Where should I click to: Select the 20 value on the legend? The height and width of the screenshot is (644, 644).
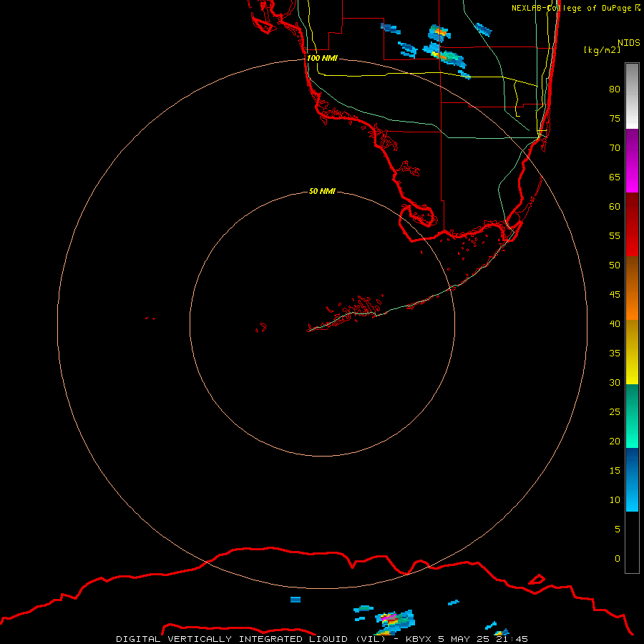(x=615, y=441)
